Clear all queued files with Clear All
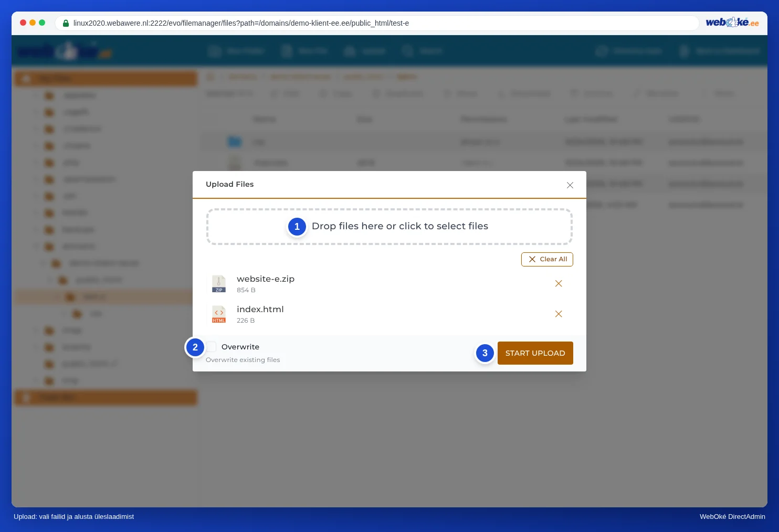 (547, 259)
